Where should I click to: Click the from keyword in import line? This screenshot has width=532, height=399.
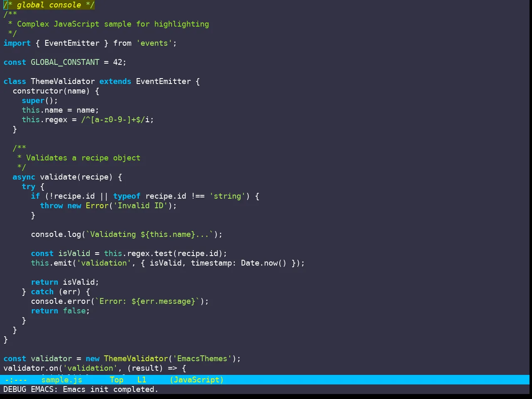pyautogui.click(x=122, y=43)
